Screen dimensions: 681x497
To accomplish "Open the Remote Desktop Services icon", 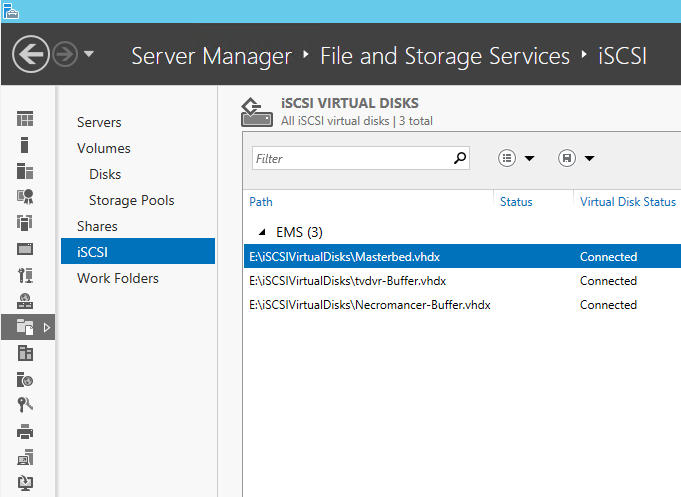I will pyautogui.click(x=25, y=457).
